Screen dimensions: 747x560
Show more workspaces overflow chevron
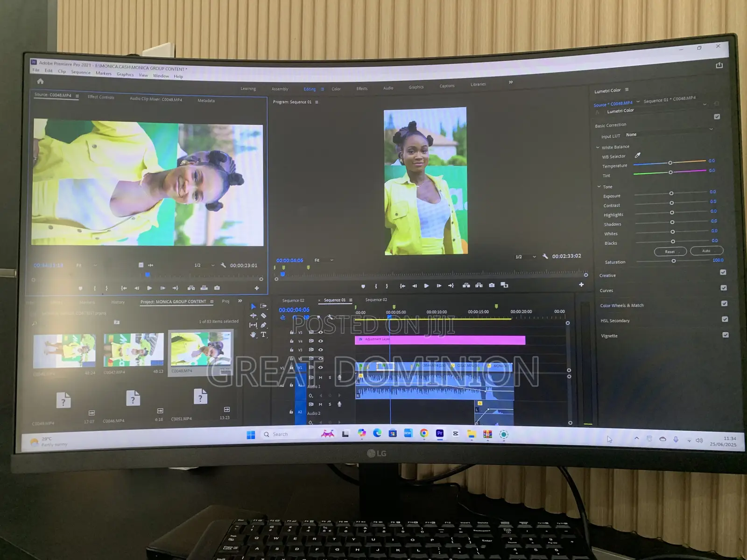511,82
